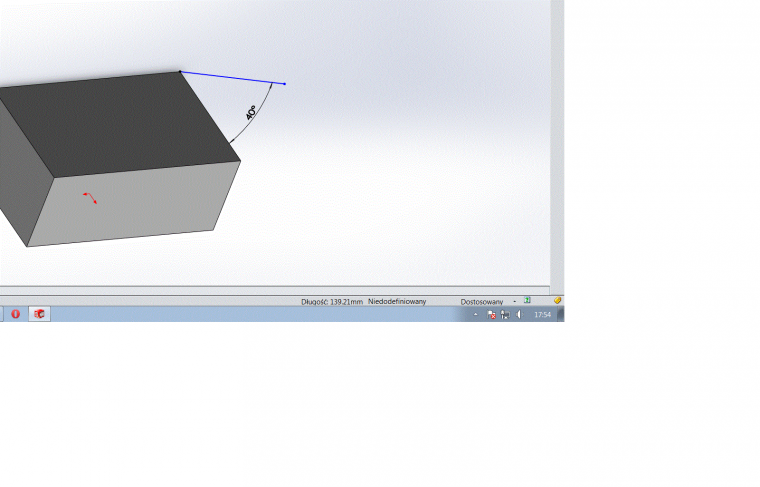This screenshot has width=760, height=487.
Task: Click the Niedodefiniowany status text
Action: click(x=397, y=301)
